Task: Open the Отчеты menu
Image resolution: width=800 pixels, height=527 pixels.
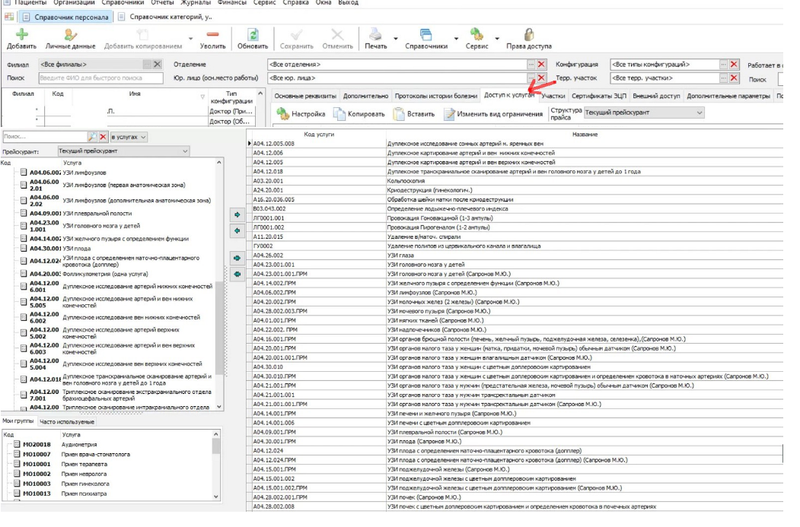Action: tap(161, 4)
